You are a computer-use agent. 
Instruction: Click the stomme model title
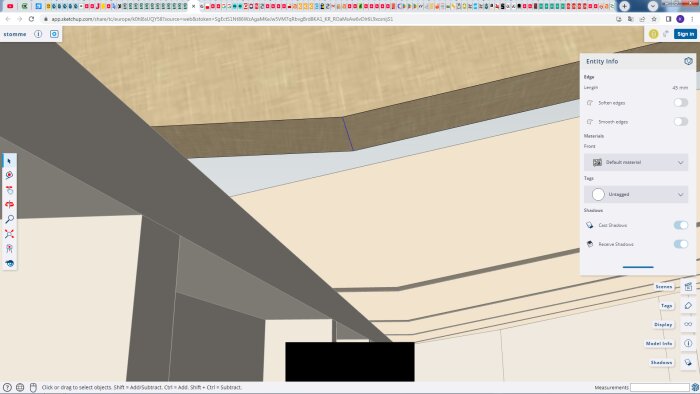15,34
